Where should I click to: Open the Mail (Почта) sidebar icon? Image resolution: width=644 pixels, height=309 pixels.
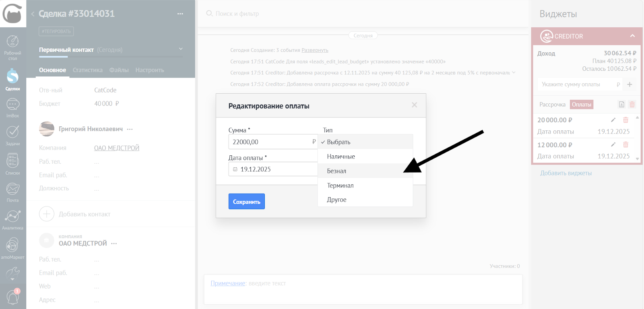pos(12,192)
